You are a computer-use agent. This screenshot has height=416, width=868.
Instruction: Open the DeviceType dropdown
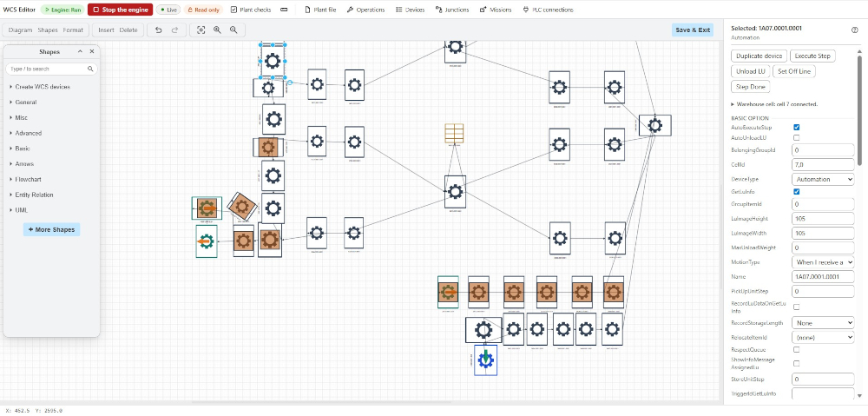click(x=823, y=179)
